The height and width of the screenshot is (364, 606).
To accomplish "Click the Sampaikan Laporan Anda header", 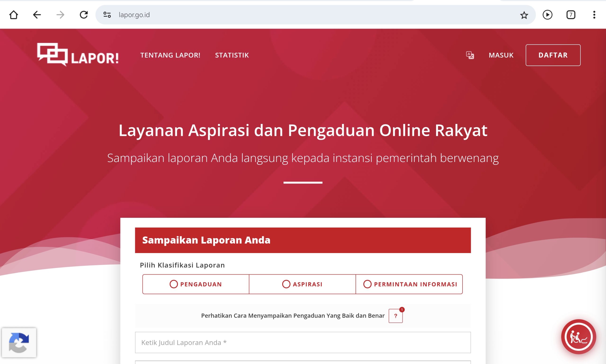I will [303, 240].
